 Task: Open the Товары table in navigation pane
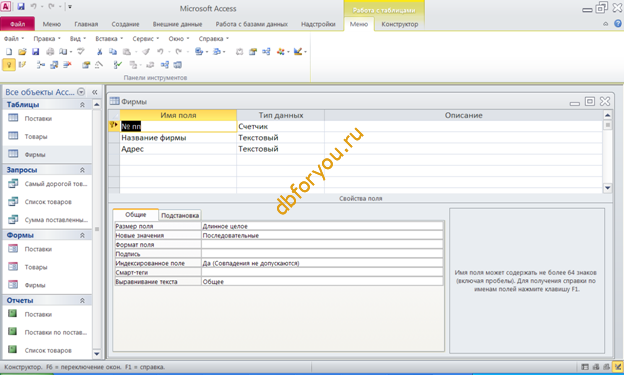(x=36, y=137)
